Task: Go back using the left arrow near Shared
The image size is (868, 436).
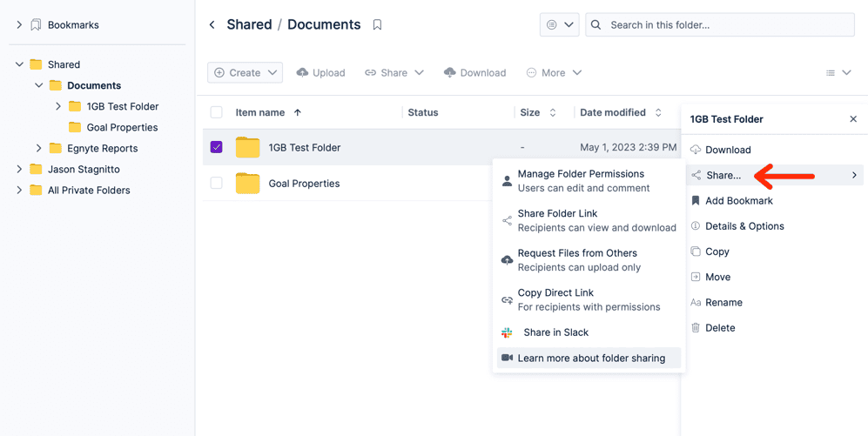Action: click(212, 25)
